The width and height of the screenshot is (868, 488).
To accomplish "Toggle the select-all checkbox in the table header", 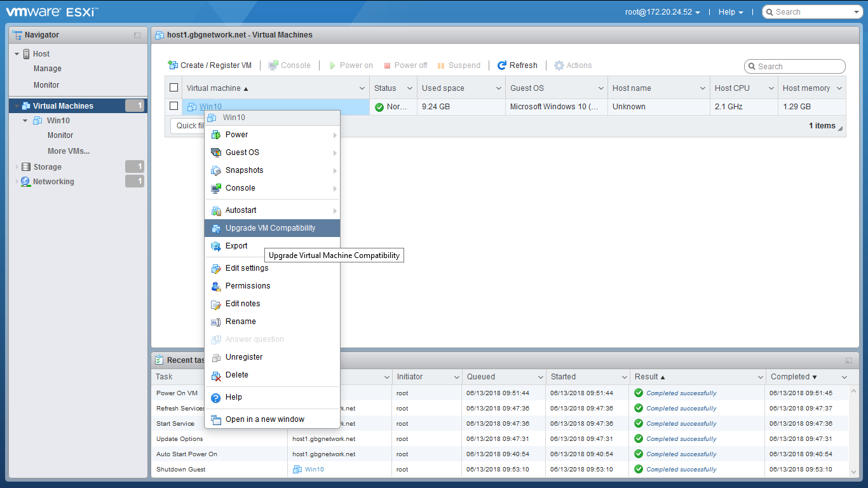I will (174, 88).
